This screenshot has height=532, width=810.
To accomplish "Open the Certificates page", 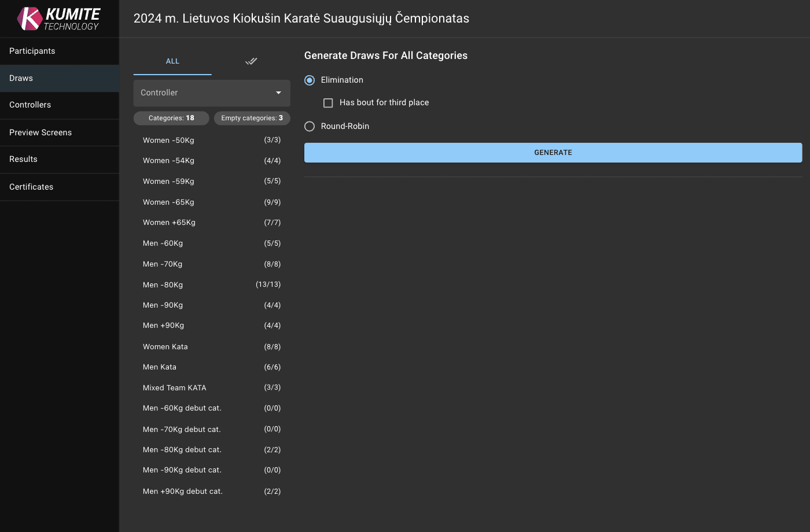I will point(31,187).
